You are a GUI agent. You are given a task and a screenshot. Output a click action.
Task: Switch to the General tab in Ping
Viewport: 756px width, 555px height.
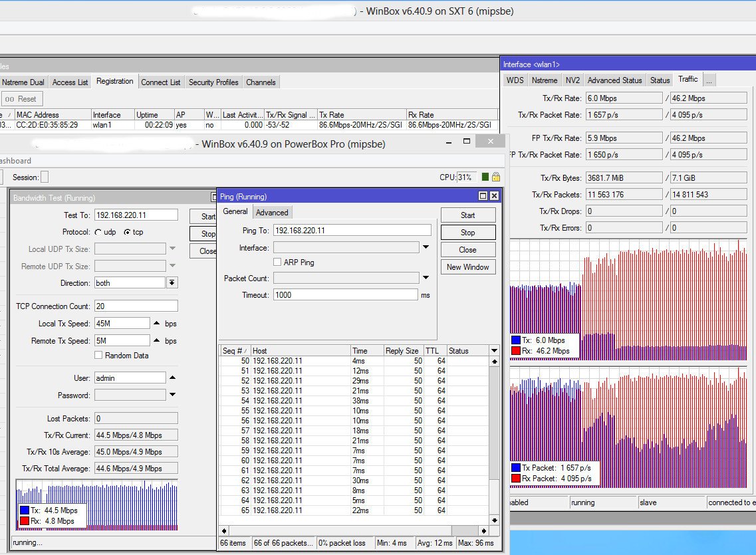click(235, 211)
